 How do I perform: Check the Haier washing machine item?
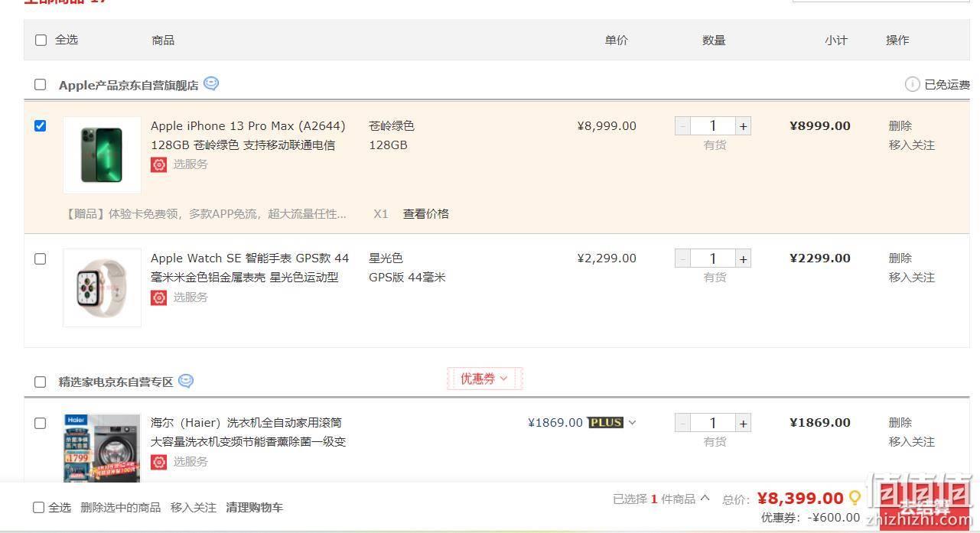pos(41,423)
